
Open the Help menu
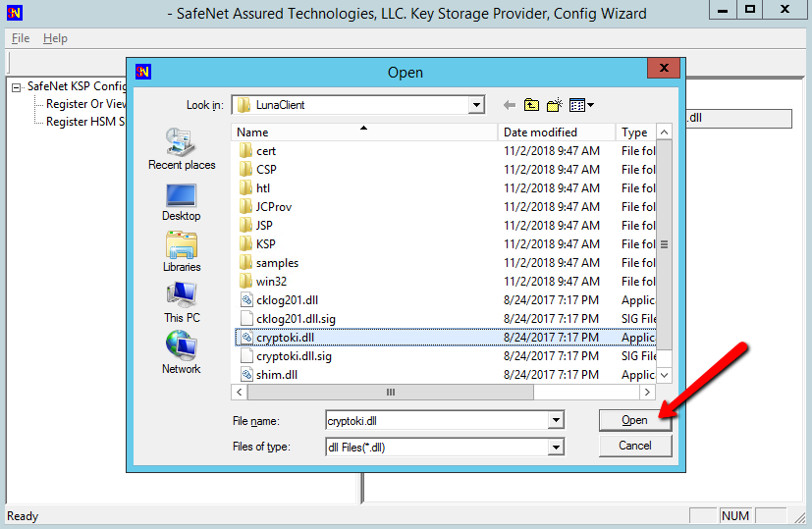pyautogui.click(x=55, y=38)
